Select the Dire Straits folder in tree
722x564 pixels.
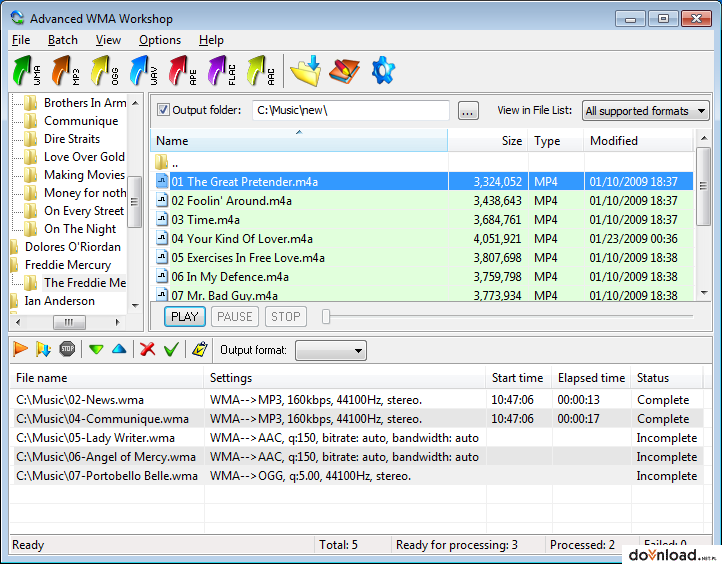click(x=72, y=139)
